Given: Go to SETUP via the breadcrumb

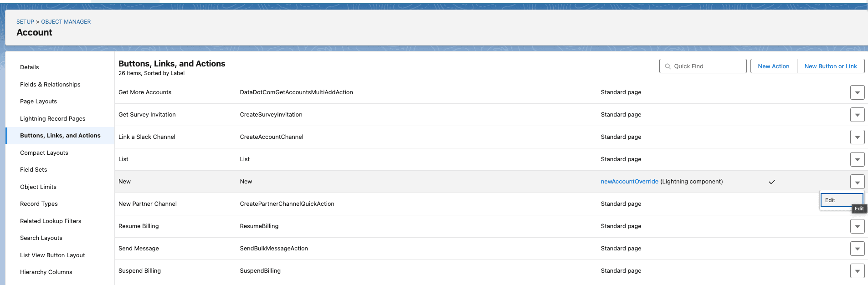Looking at the screenshot, I should [25, 22].
